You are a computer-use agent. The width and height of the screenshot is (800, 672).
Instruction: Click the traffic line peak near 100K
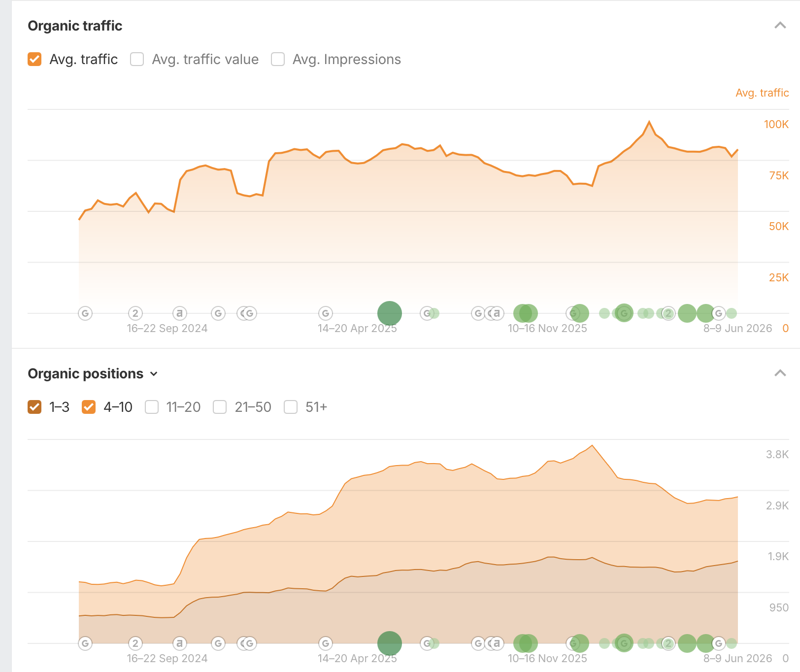(649, 121)
